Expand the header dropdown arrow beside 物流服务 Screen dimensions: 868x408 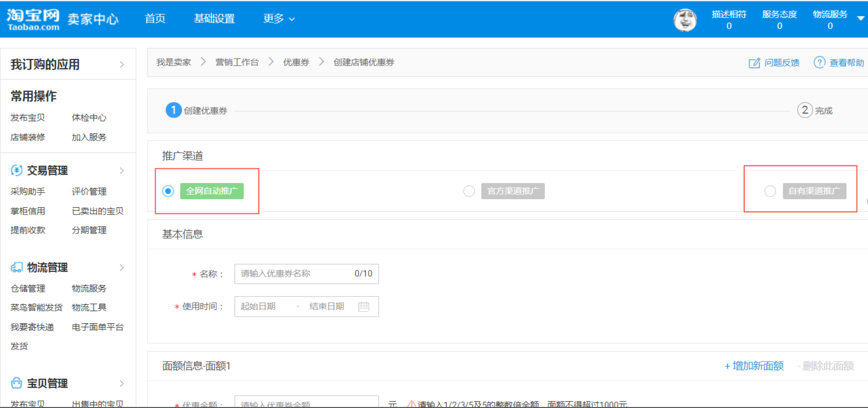click(861, 18)
